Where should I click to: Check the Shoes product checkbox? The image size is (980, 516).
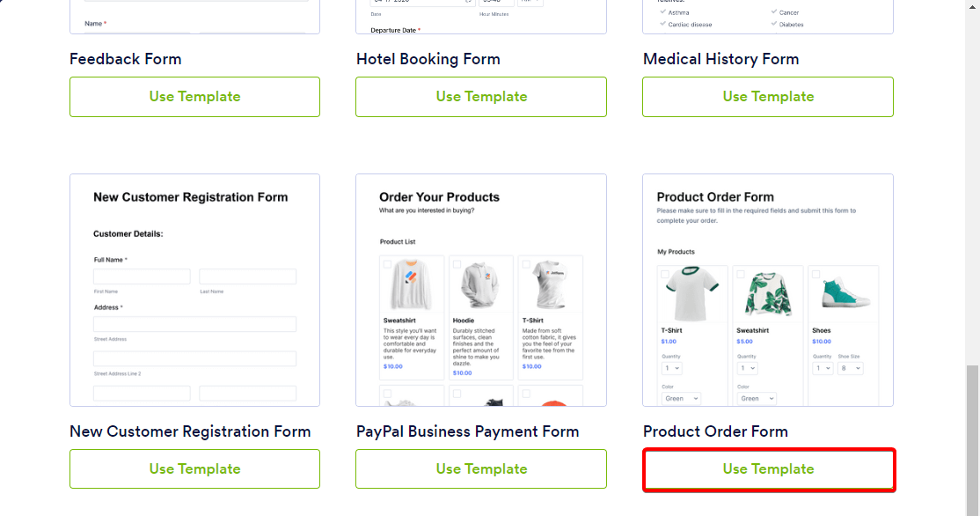coord(815,274)
